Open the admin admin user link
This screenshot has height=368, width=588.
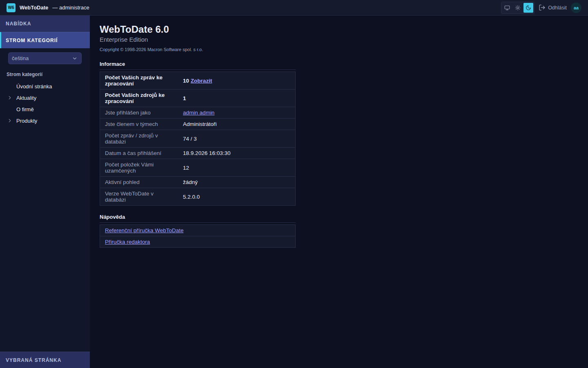tap(198, 113)
